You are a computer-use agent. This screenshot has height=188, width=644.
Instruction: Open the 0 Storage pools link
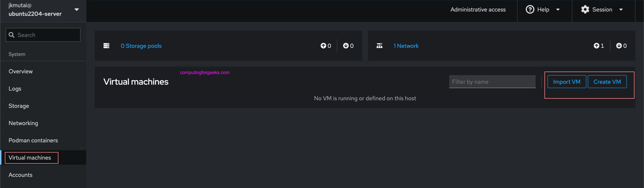pos(141,46)
